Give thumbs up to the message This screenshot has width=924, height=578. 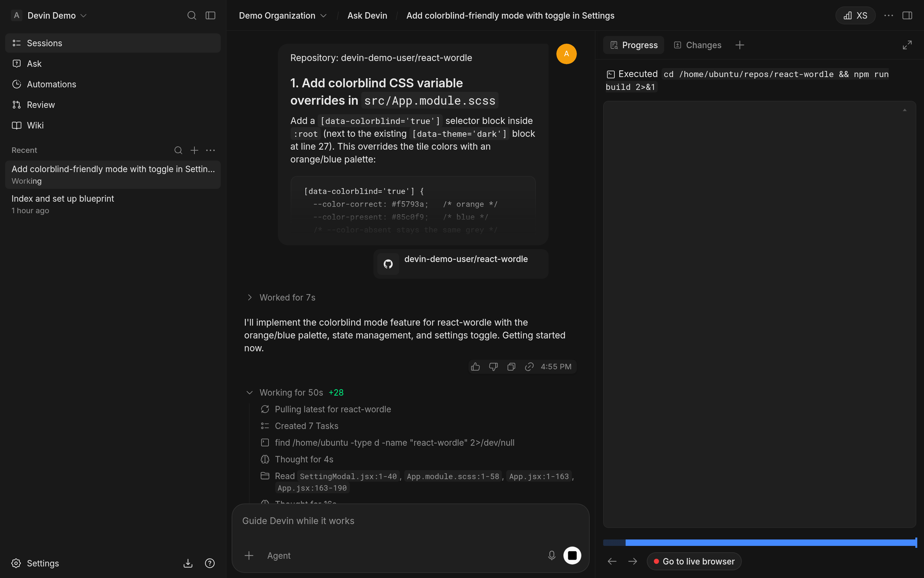pyautogui.click(x=475, y=367)
